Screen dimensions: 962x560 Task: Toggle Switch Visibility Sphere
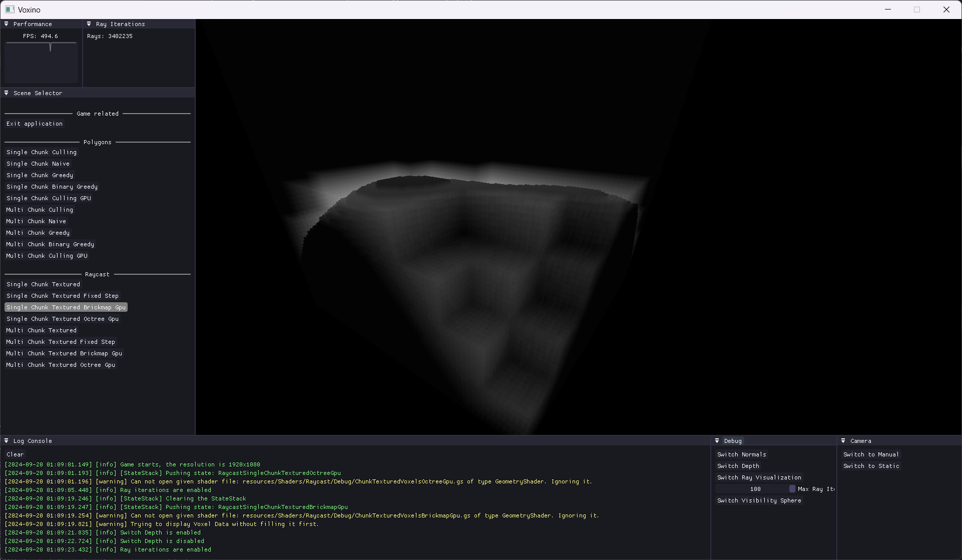(x=759, y=500)
